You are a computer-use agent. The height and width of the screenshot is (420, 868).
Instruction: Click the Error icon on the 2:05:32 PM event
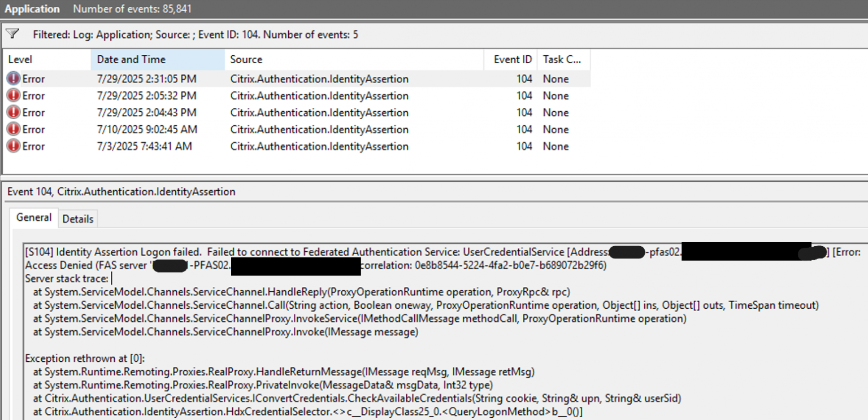pos(13,95)
